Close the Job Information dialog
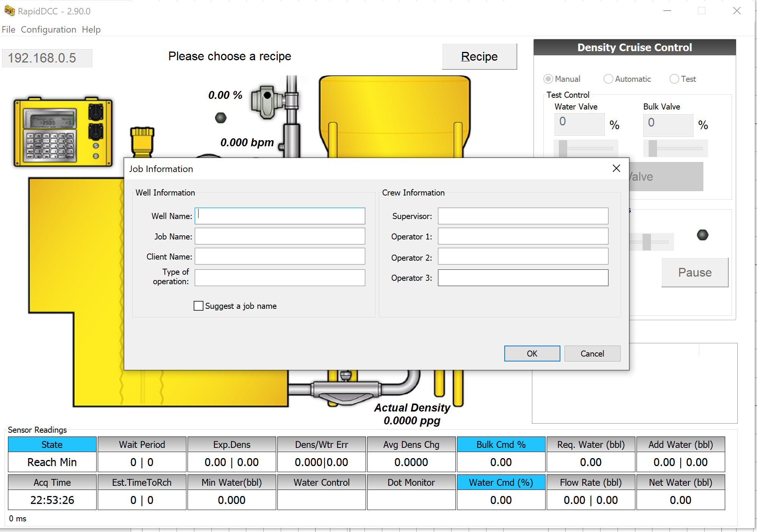757x532 pixels. point(616,168)
